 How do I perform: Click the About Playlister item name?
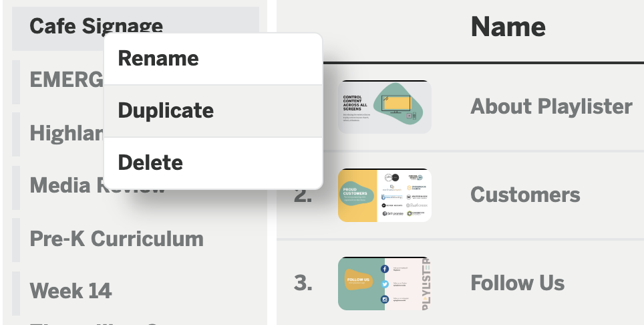(x=551, y=107)
